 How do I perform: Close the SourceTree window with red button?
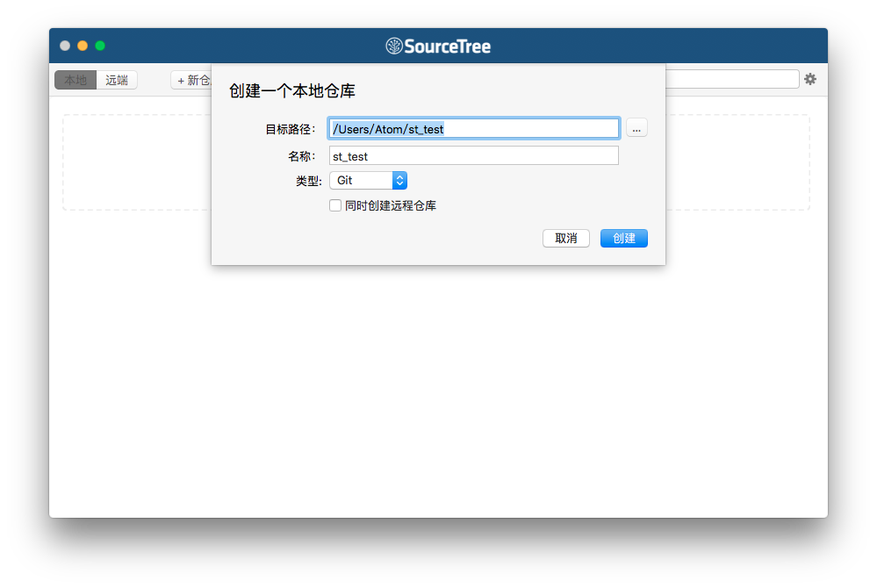[x=65, y=46]
